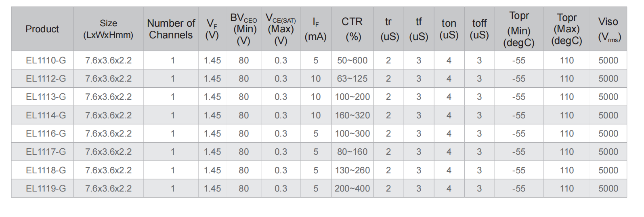
Task: Click the BVCEO (Min) column header
Action: pyautogui.click(x=243, y=29)
